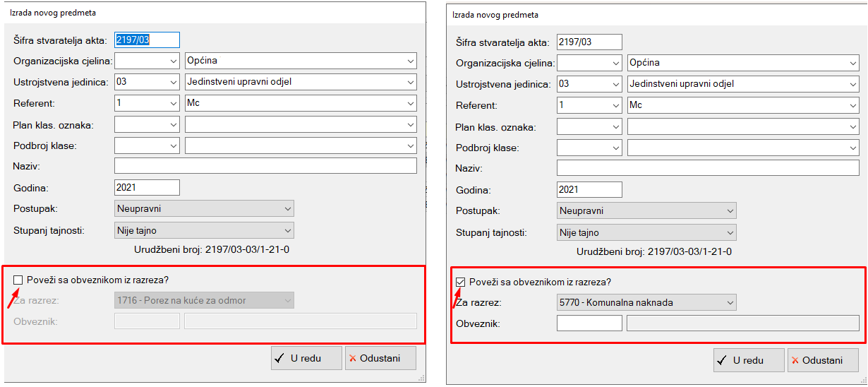Cancel the right dialog using Odustani
The image size is (868, 387).
[x=821, y=360]
